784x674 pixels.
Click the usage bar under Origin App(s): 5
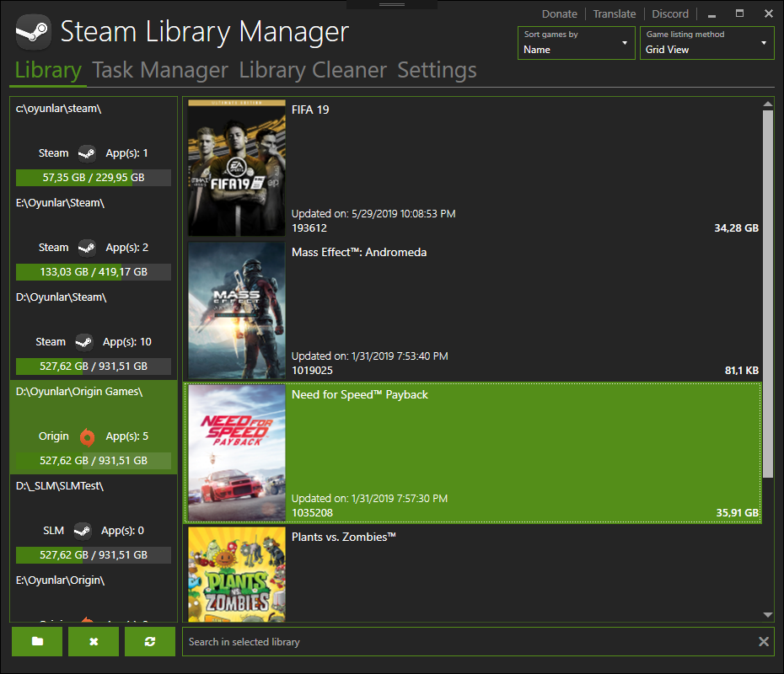pyautogui.click(x=94, y=461)
